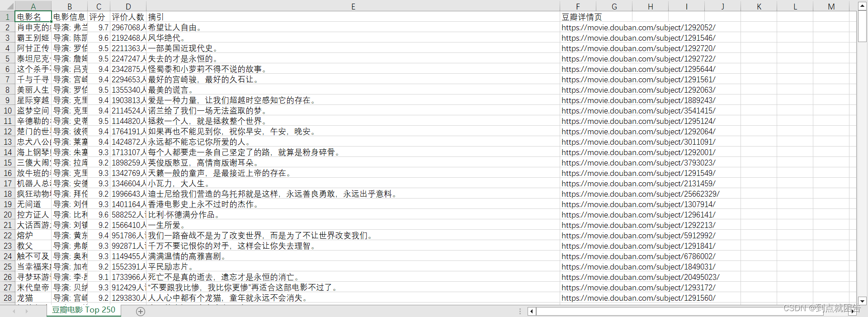
Task: Select cell containing 盗梦空间
Action: tap(33, 111)
